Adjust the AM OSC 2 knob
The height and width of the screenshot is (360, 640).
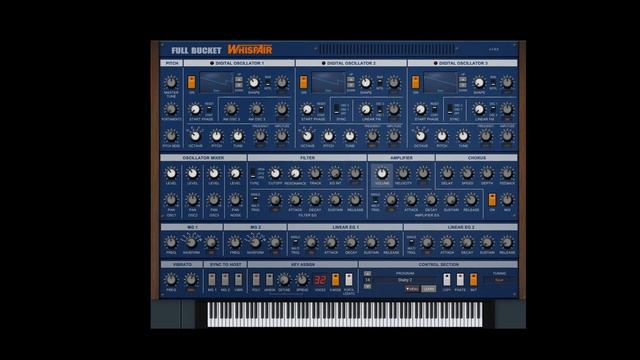[231, 109]
